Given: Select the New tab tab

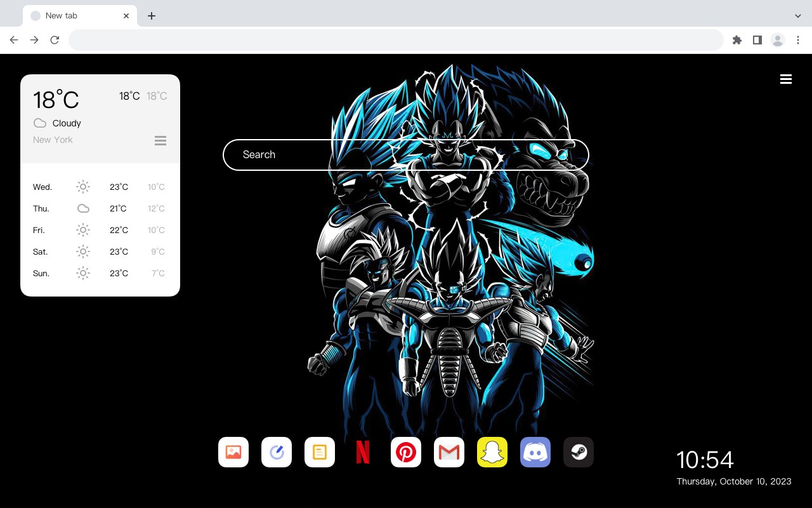Looking at the screenshot, I should pos(80,16).
